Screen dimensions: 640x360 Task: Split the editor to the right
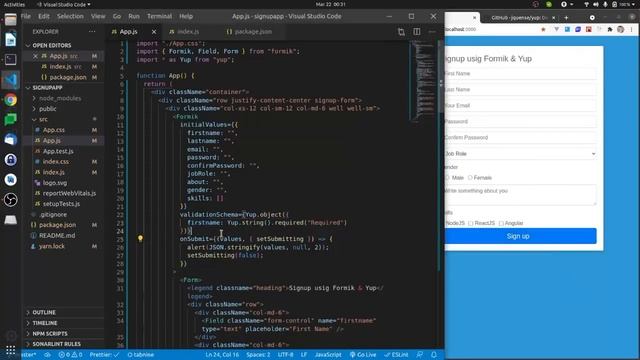[417, 31]
